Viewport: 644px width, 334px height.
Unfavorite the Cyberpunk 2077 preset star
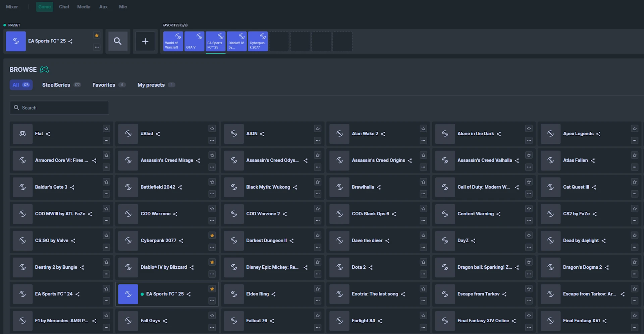click(x=212, y=236)
